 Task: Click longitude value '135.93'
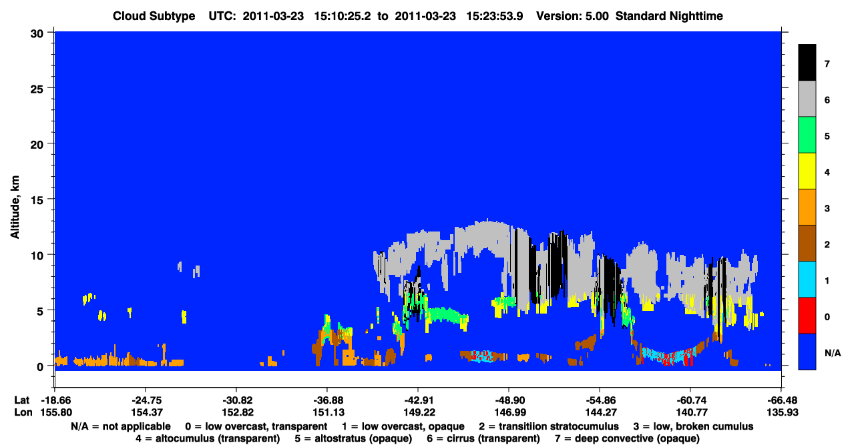pyautogui.click(x=782, y=412)
